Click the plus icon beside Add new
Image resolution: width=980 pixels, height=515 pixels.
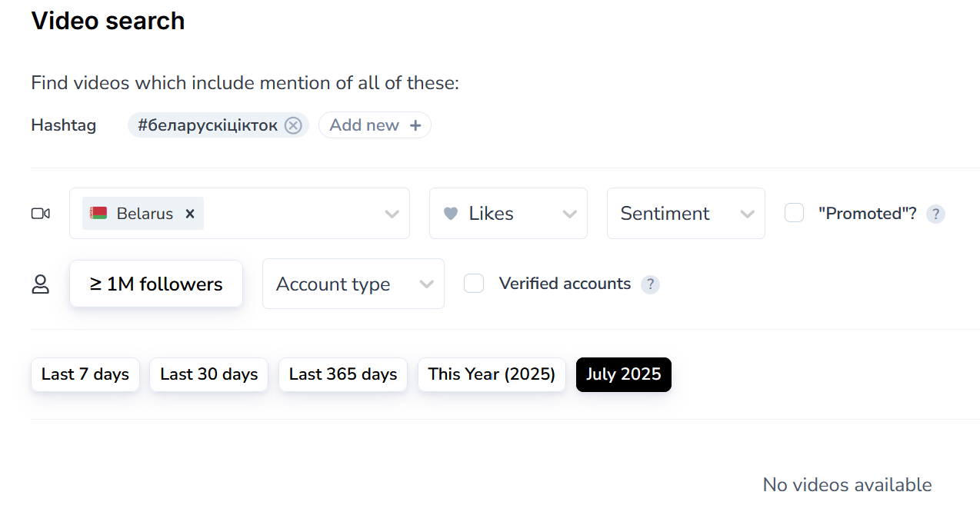point(415,125)
